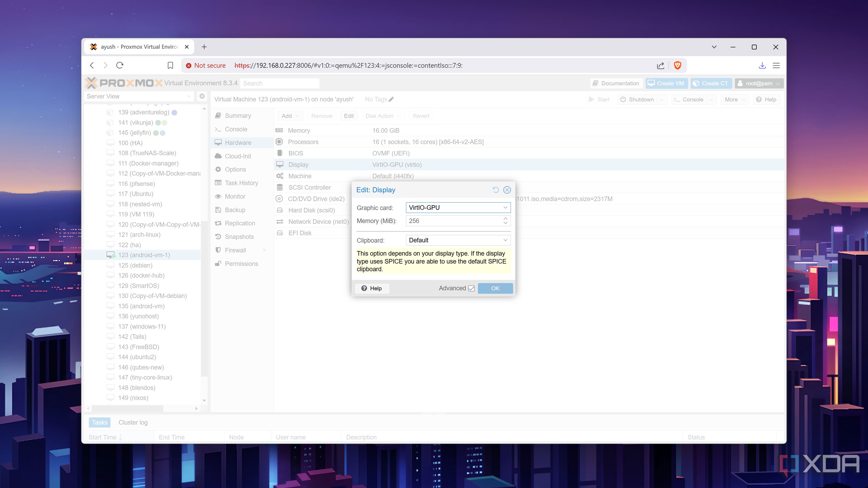Image resolution: width=868 pixels, height=488 pixels.
Task: Select the Processors hardware row
Action: click(529, 142)
